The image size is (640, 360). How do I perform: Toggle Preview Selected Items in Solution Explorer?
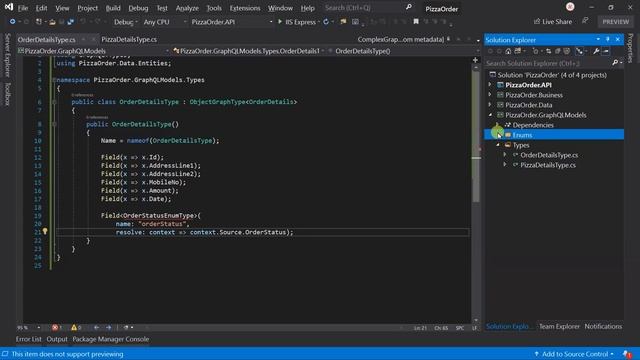pyautogui.click(x=606, y=51)
